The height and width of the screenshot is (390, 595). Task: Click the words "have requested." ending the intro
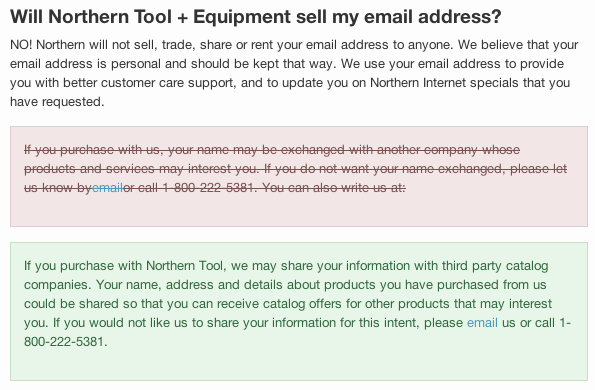[57, 102]
